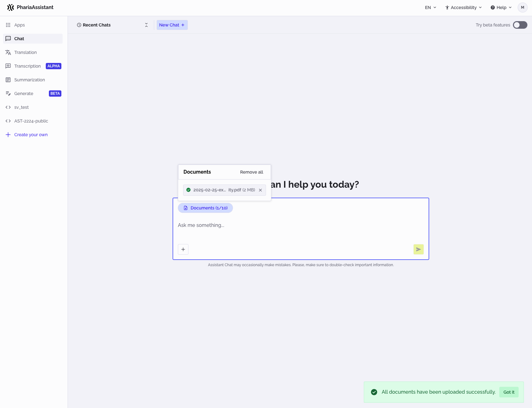The width and height of the screenshot is (532, 408).
Task: Expand the Accessibility menu
Action: (463, 7)
